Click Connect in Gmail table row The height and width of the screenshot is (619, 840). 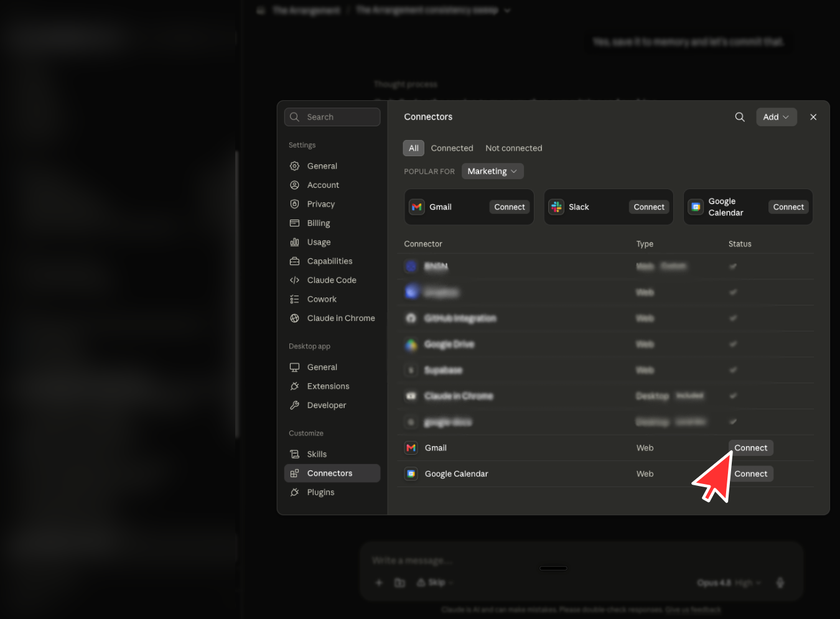point(751,448)
